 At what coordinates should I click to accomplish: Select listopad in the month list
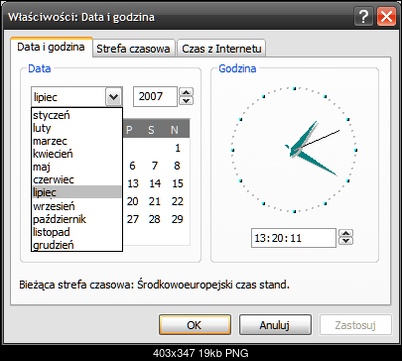click(77, 232)
